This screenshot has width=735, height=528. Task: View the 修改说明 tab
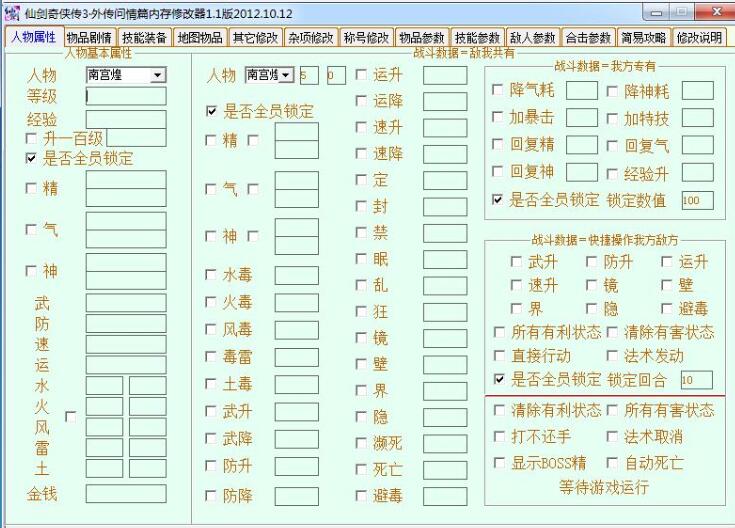tap(699, 37)
